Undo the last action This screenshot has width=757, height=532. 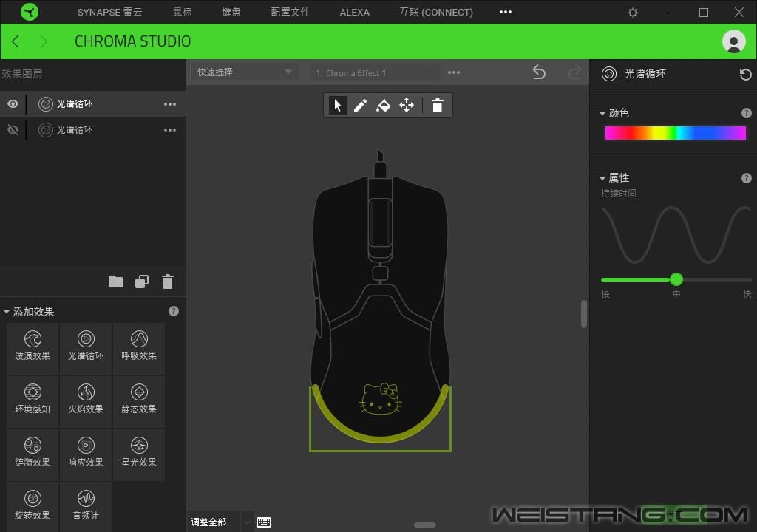pos(539,72)
